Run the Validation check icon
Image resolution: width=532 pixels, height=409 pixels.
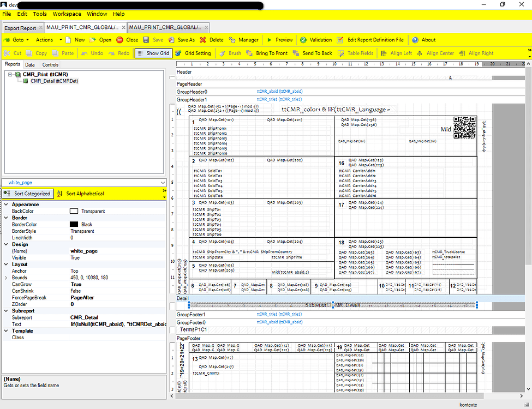click(x=303, y=40)
